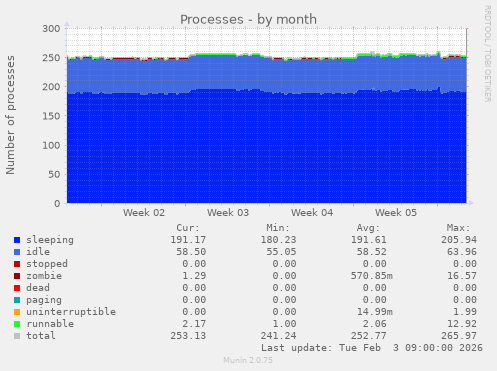Click sleeping minimum value 180.23
The height and width of the screenshot is (371, 497).
[x=278, y=240]
